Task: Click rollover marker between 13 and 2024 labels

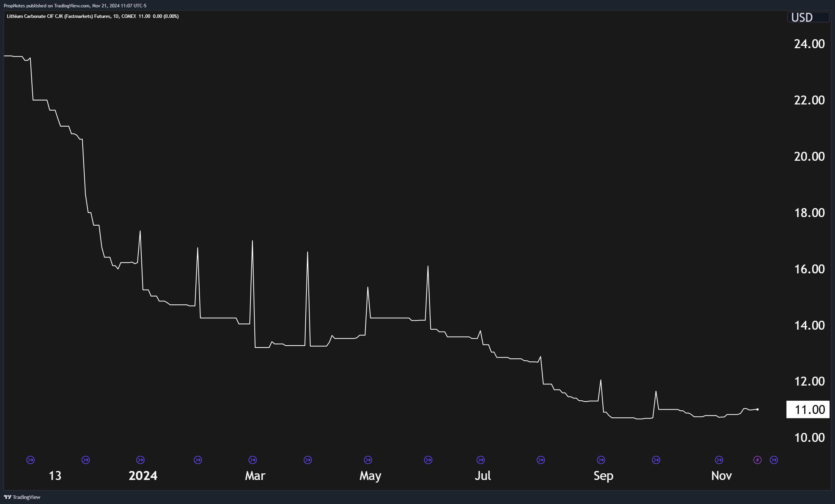Action: 86,460
